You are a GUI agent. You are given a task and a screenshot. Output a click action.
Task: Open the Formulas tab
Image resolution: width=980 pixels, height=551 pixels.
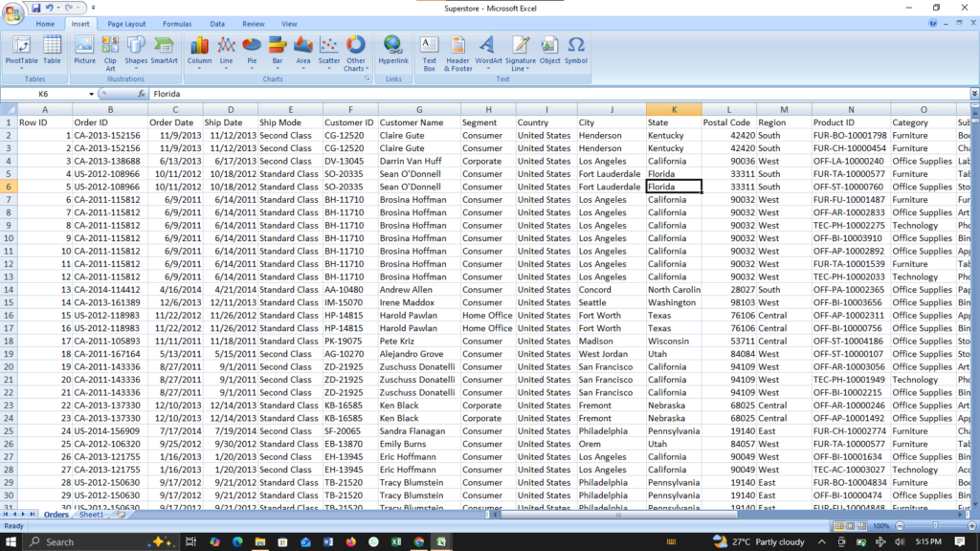point(177,24)
